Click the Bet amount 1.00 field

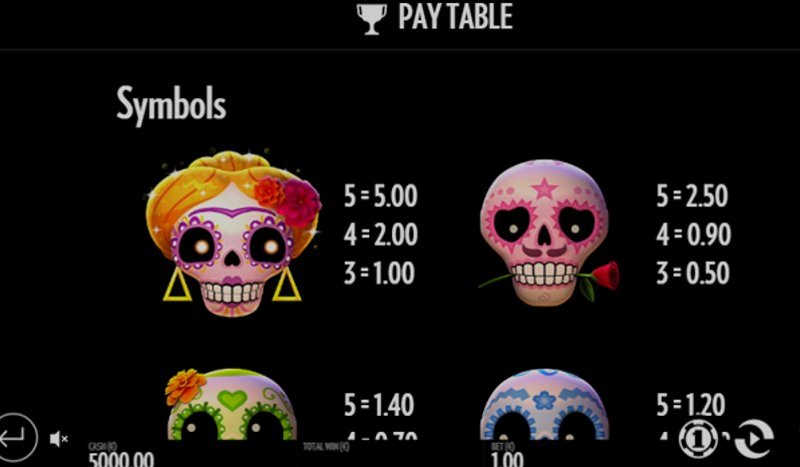(507, 454)
